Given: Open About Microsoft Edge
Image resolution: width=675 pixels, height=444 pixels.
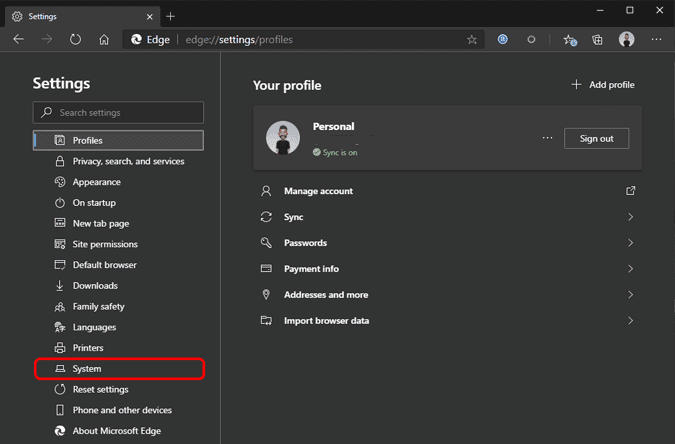Looking at the screenshot, I should point(119,431).
